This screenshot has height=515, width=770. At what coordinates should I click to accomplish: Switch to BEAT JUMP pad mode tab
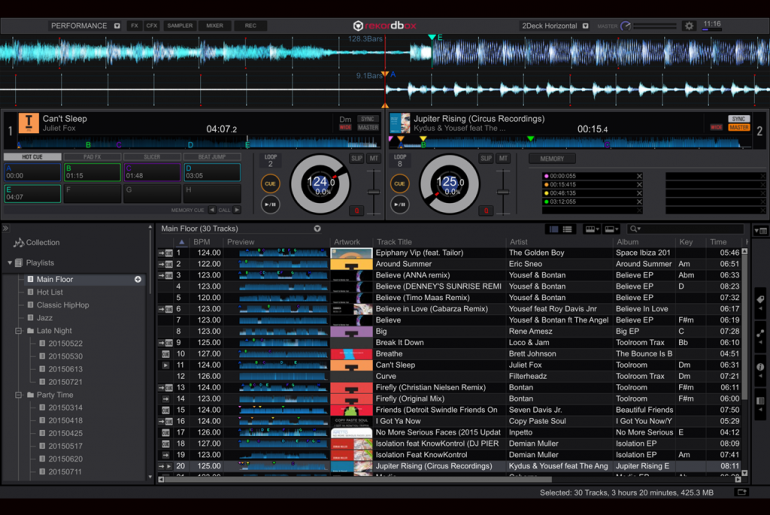tap(212, 157)
